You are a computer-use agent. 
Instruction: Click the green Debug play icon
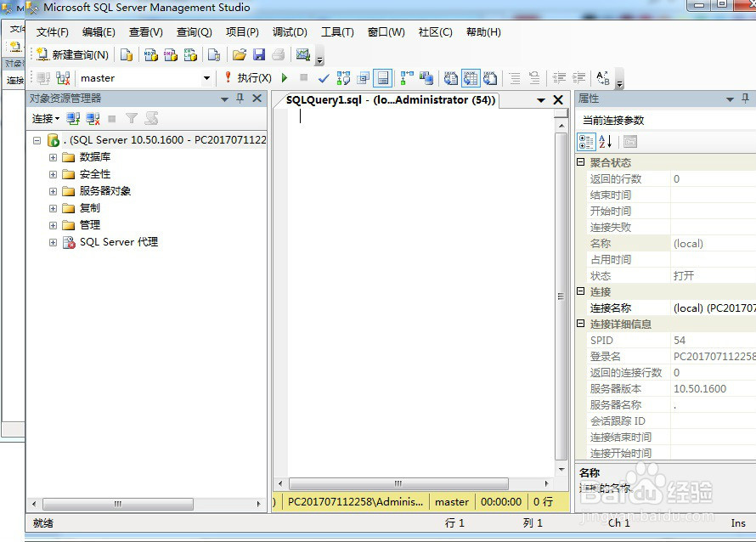[x=285, y=77]
